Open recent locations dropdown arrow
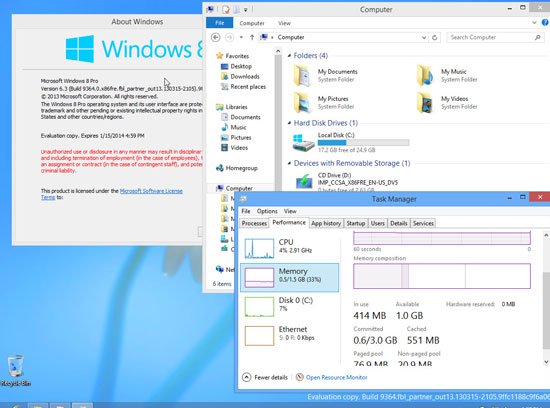Image resolution: width=550 pixels, height=408 pixels. 241,37
